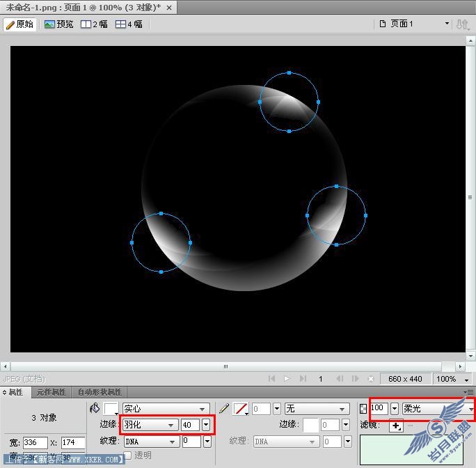
Task: Click the stroke edge swatch box
Action: tap(310, 425)
